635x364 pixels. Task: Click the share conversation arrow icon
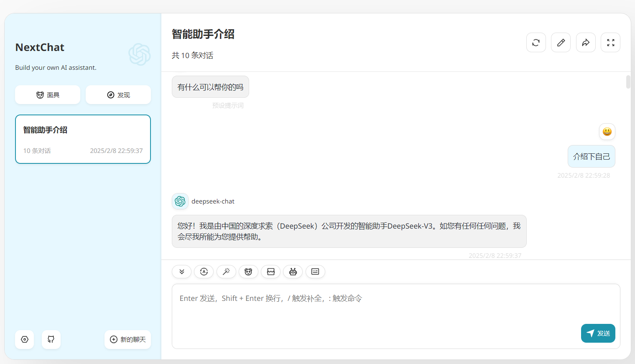coord(586,43)
